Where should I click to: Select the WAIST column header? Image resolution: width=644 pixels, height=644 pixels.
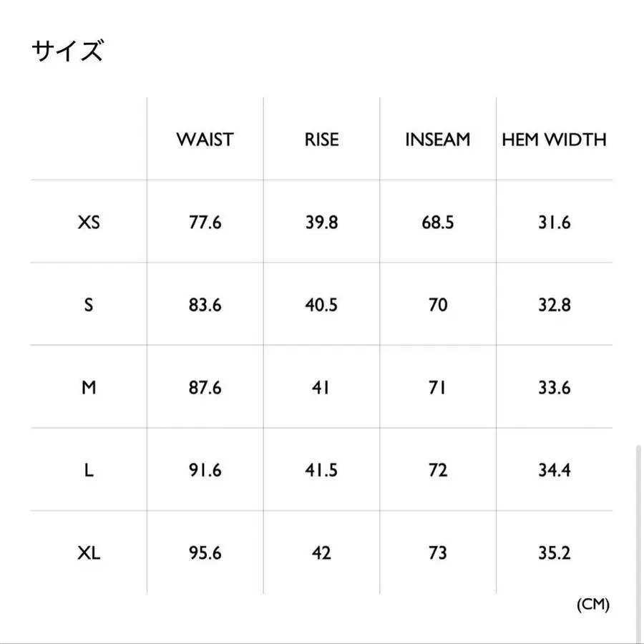click(205, 140)
